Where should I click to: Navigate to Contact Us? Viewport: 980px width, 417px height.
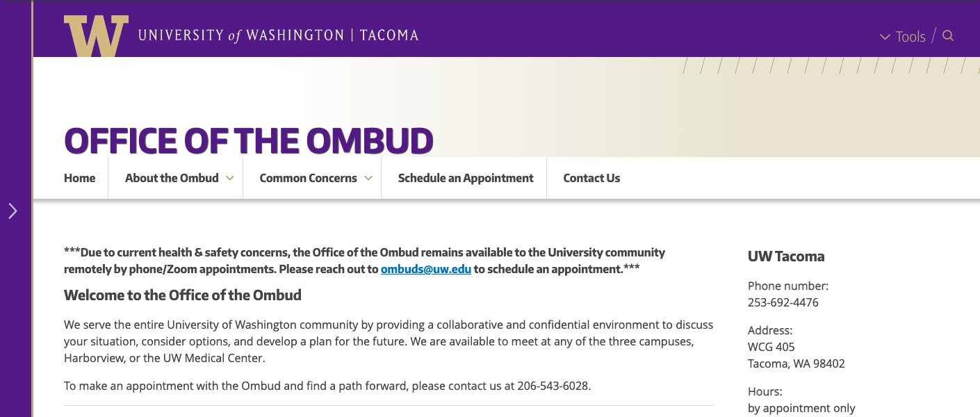pyautogui.click(x=591, y=178)
